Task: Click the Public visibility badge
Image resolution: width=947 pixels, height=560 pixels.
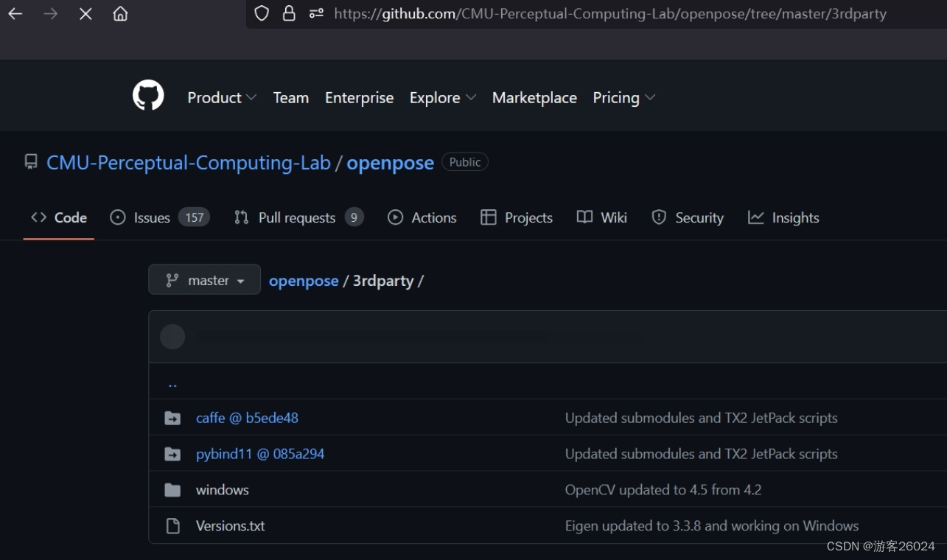Action: coord(465,162)
